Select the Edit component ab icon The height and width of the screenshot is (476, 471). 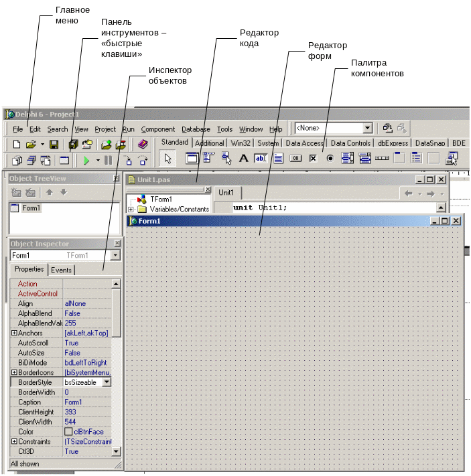tap(261, 158)
